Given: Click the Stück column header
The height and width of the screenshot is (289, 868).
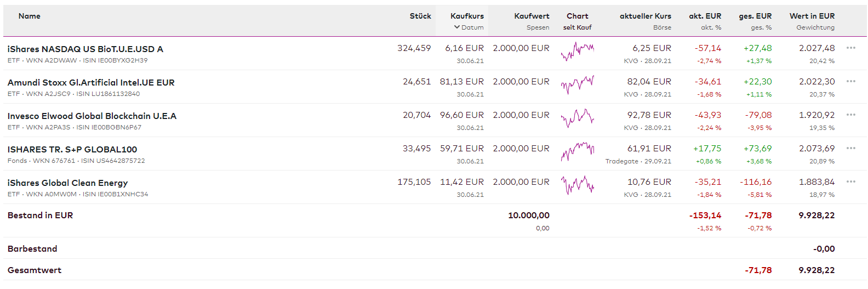Looking at the screenshot, I should tap(420, 16).
